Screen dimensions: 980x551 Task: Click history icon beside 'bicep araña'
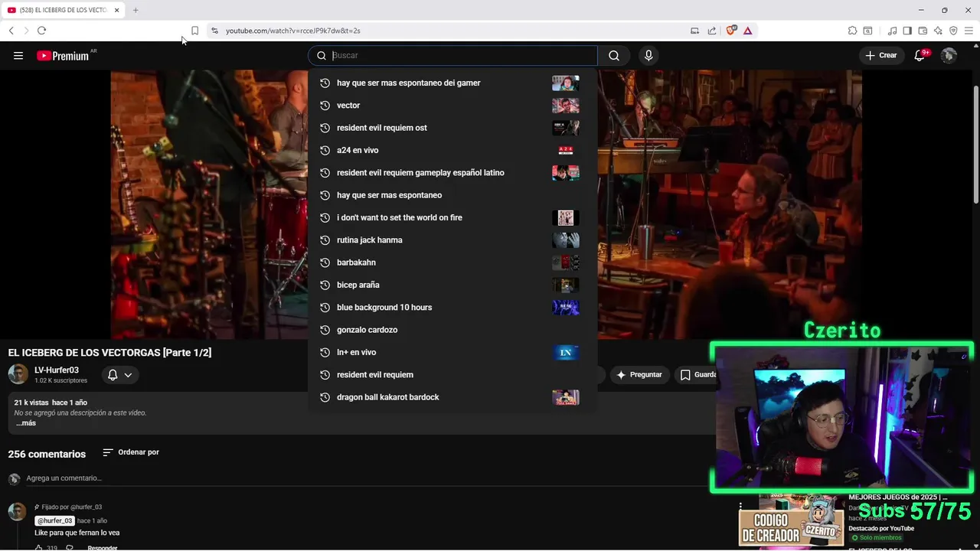[x=325, y=285]
